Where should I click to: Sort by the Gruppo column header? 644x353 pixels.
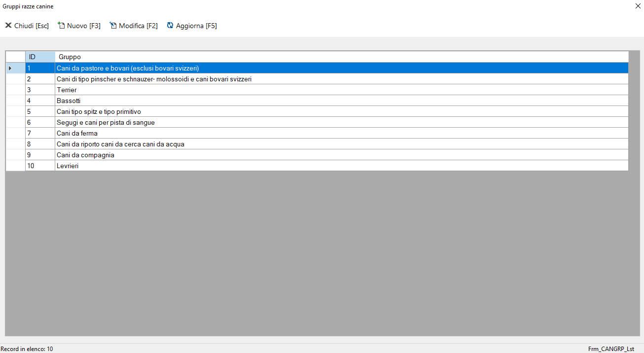[340, 57]
